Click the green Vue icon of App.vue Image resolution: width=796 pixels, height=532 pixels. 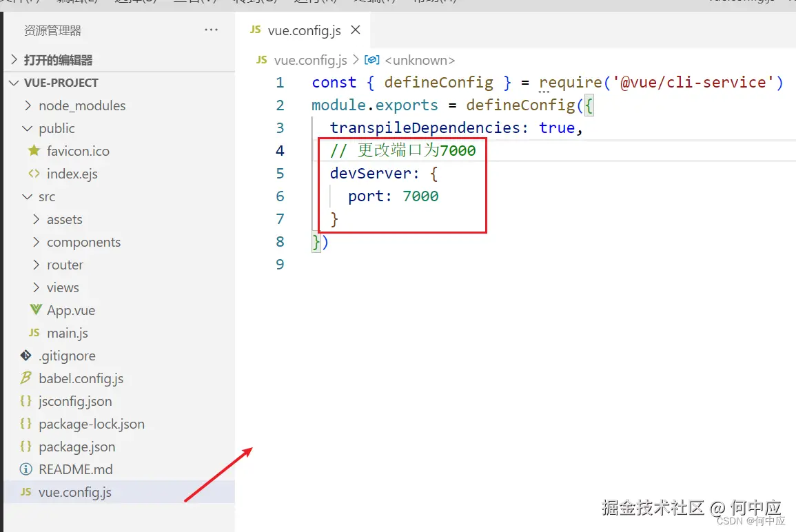pyautogui.click(x=36, y=309)
